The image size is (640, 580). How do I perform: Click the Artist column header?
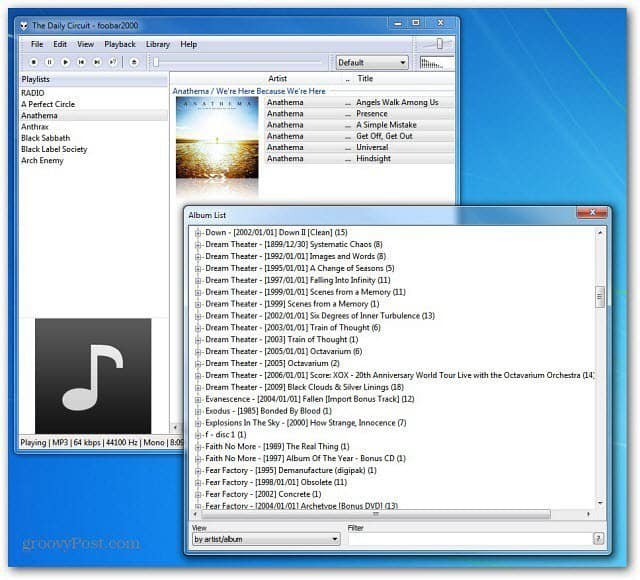[x=278, y=78]
